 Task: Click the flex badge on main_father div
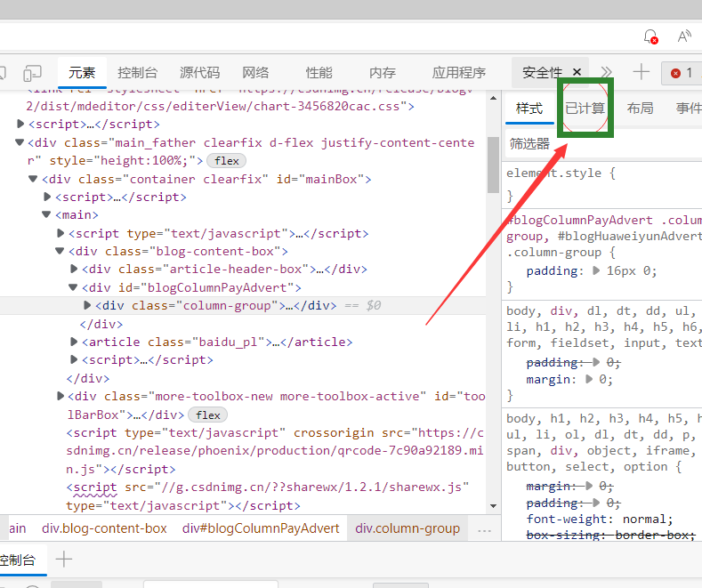(x=227, y=161)
